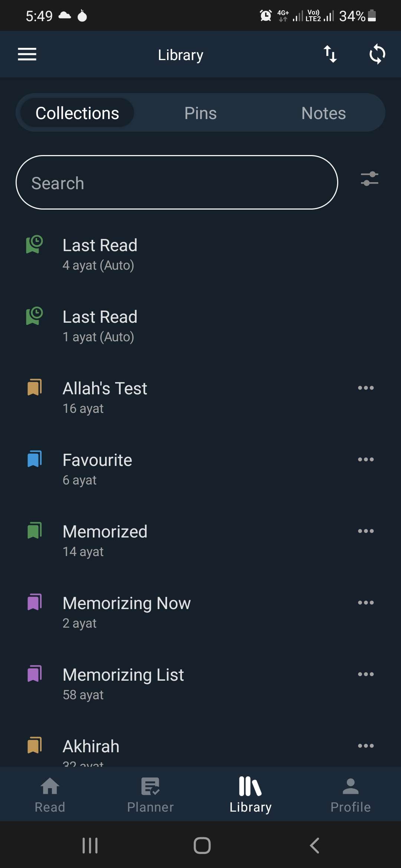The width and height of the screenshot is (401, 868).
Task: Focus the Search input field
Action: click(x=177, y=183)
